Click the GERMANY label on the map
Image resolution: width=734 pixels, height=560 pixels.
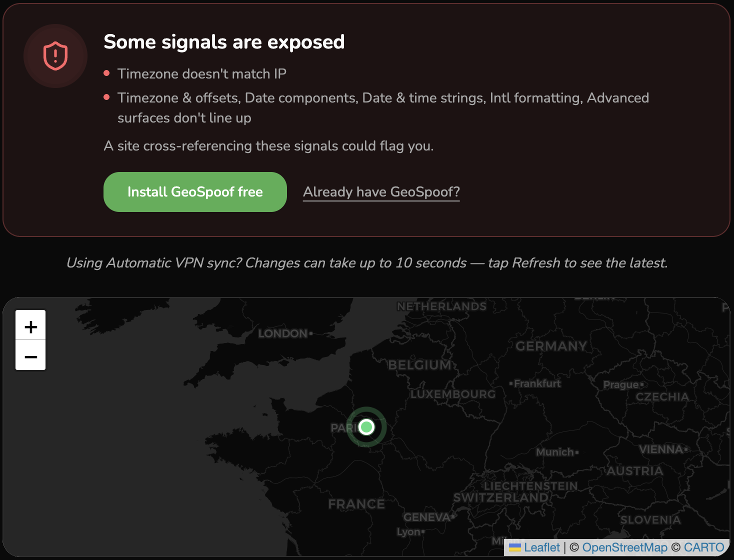551,346
